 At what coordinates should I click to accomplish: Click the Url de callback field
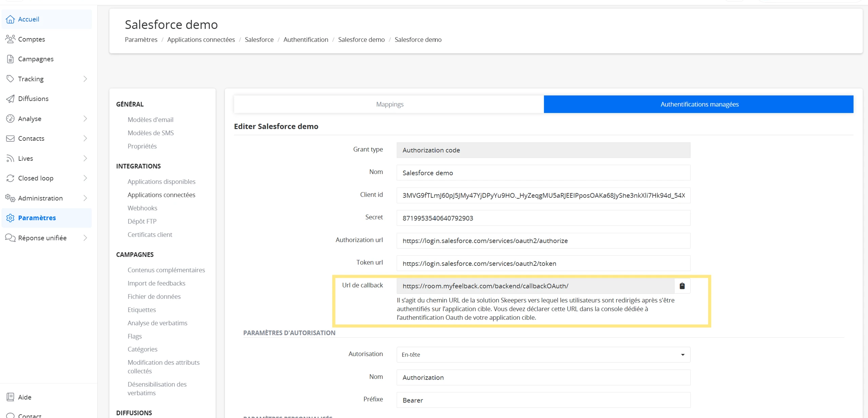(535, 286)
